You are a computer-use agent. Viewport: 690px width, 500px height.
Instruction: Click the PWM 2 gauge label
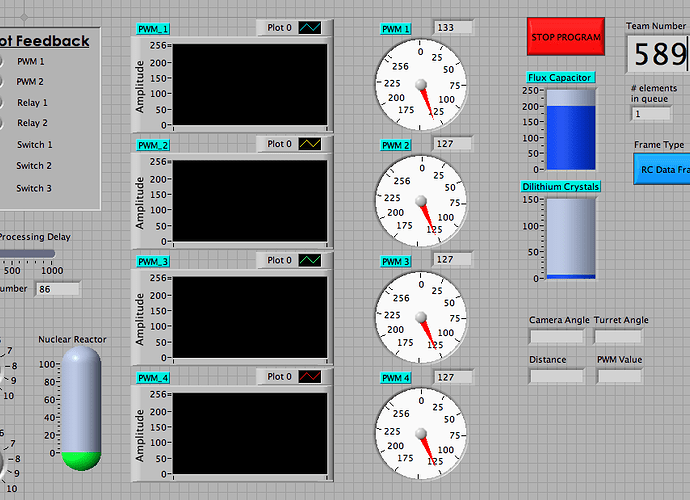click(396, 145)
